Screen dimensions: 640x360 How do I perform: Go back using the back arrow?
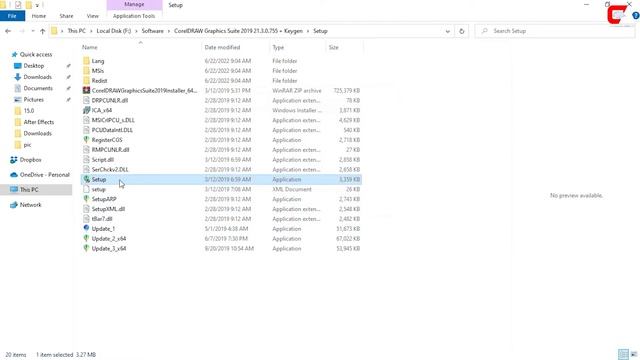click(x=8, y=31)
